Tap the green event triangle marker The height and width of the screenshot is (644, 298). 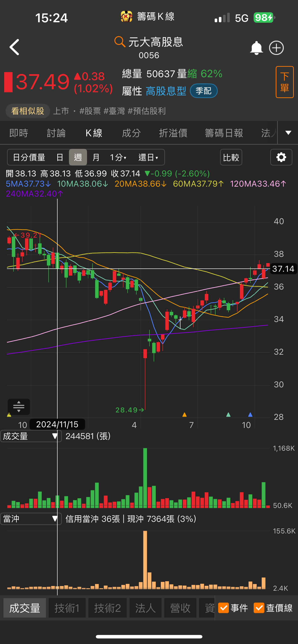(x=228, y=414)
